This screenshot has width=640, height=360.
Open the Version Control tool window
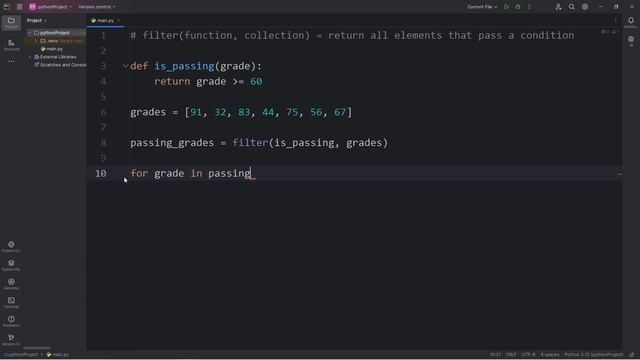pyautogui.click(x=11, y=339)
